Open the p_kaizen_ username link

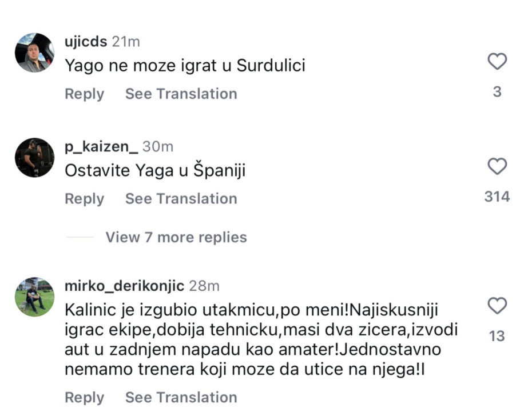pos(101,147)
